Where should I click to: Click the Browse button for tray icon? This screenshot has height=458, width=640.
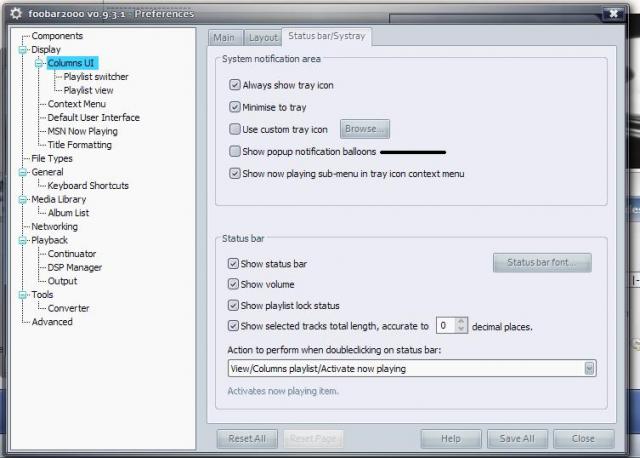pos(364,129)
